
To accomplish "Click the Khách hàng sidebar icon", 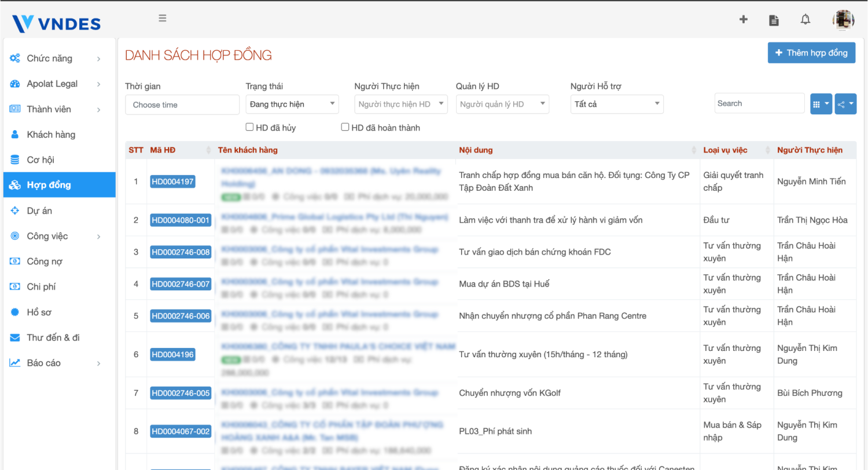I will point(15,135).
